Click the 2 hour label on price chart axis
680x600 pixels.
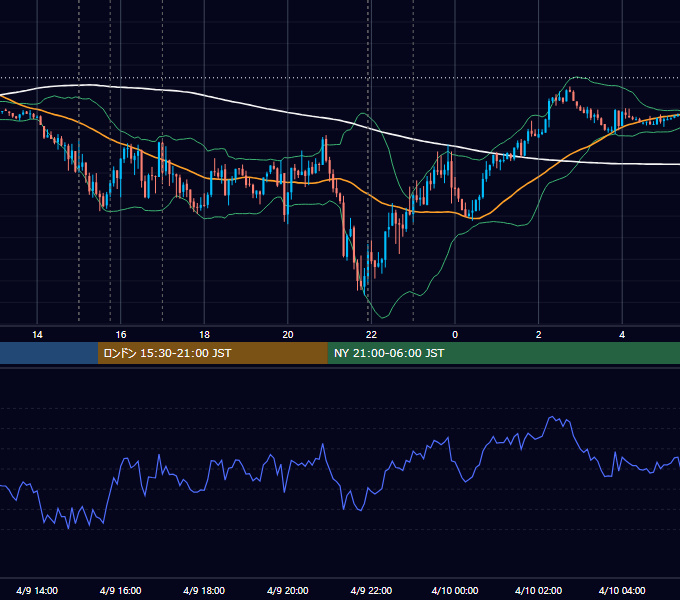click(539, 335)
